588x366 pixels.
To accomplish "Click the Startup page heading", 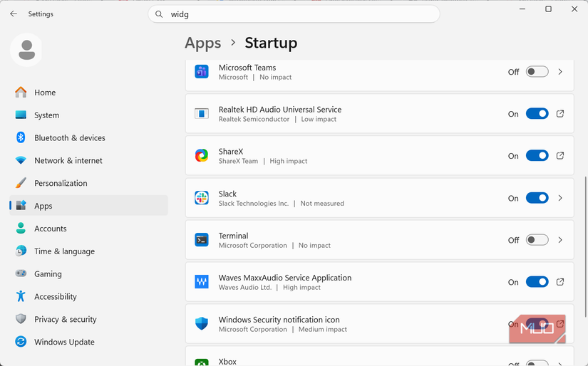I will tap(271, 43).
